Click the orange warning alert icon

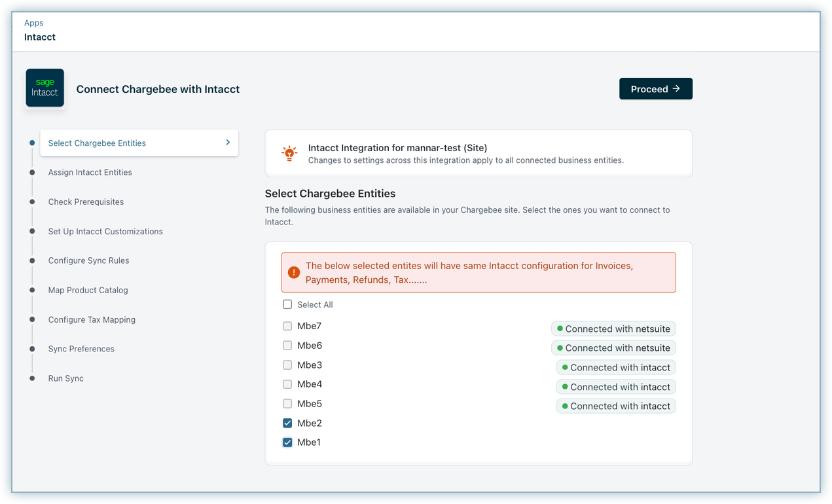(294, 272)
